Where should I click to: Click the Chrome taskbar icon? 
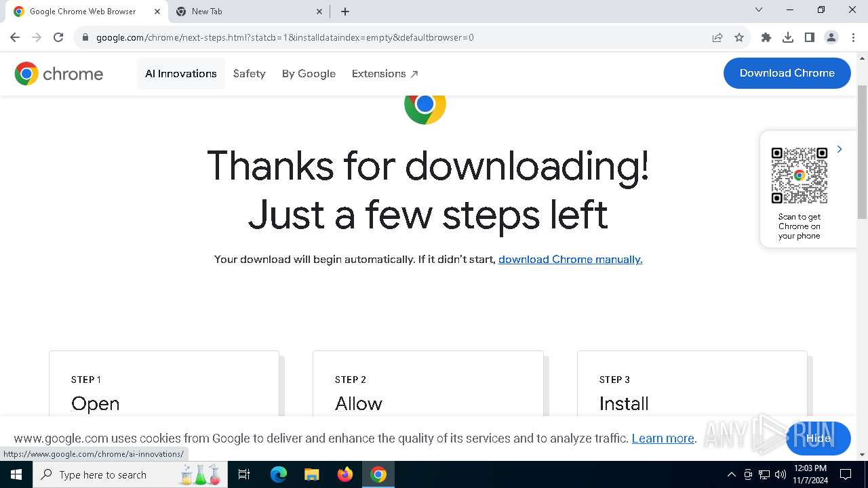378,474
